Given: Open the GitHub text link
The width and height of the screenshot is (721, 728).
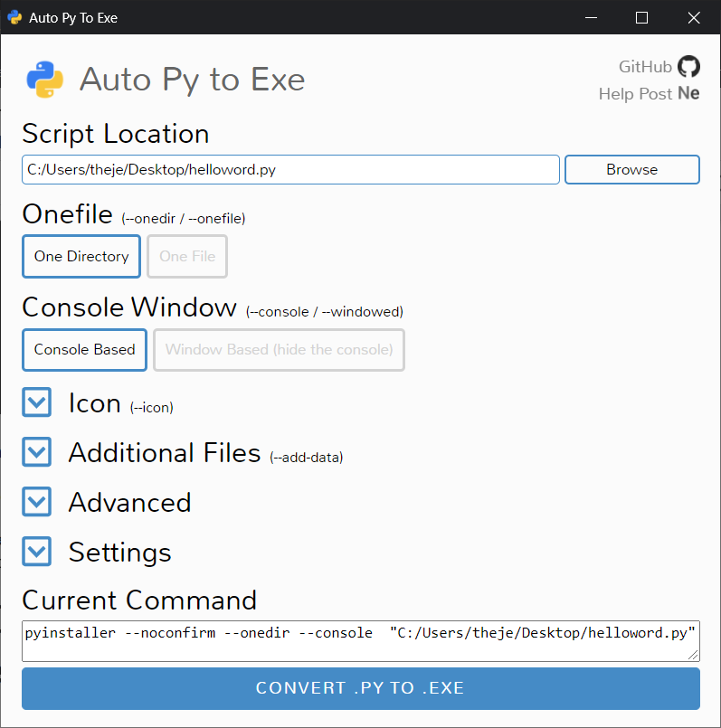Looking at the screenshot, I should (645, 66).
